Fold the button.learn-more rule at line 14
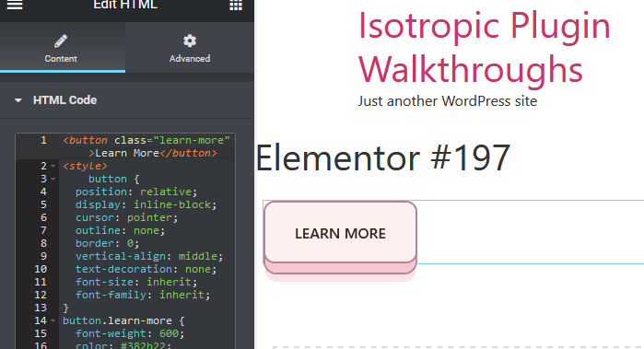Image resolution: width=644 pixels, height=349 pixels. tap(53, 320)
